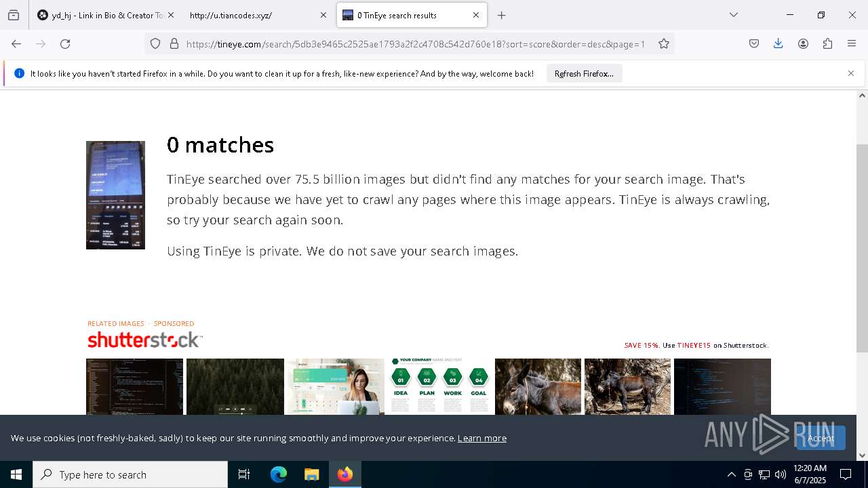Save the page to Pocket
The image size is (868, 488).
click(x=754, y=43)
